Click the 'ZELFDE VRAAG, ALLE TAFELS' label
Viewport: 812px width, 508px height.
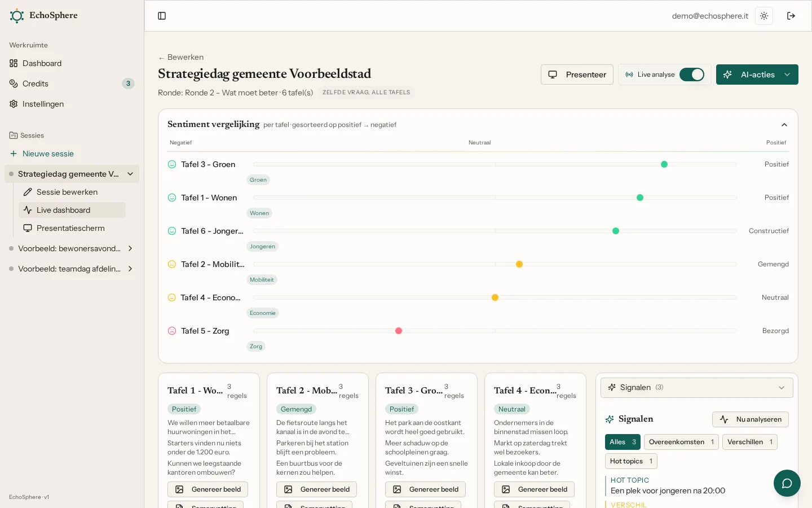pyautogui.click(x=367, y=93)
